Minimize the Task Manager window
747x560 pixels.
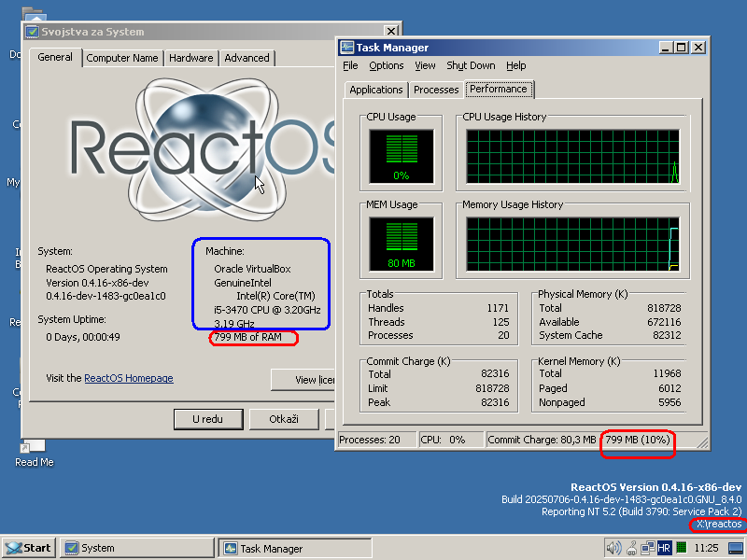pyautogui.click(x=666, y=48)
